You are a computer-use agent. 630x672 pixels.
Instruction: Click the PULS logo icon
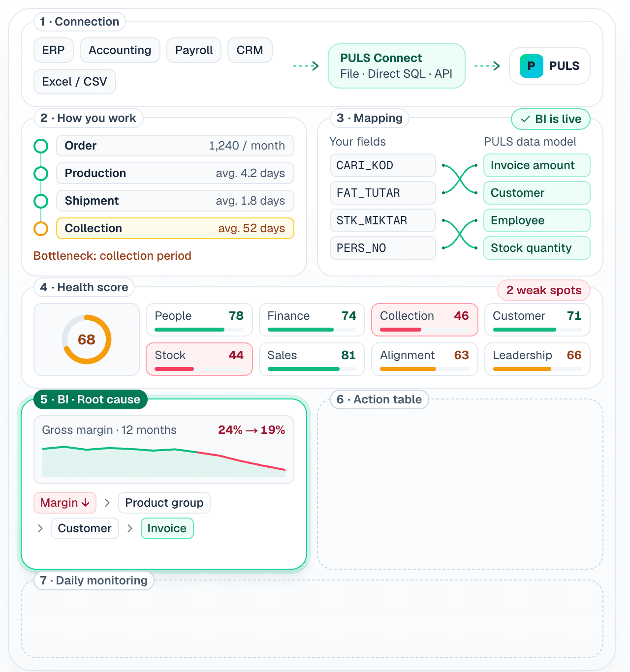click(x=532, y=66)
